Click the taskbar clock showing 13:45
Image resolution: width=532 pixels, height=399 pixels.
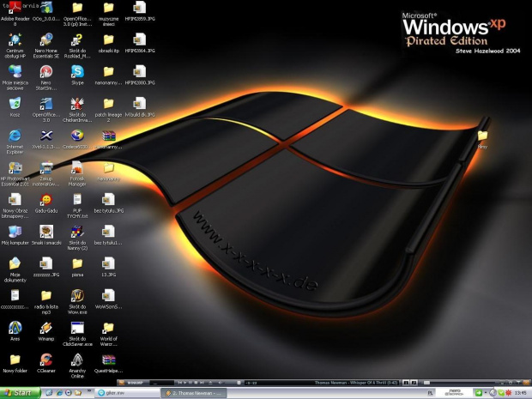520,393
